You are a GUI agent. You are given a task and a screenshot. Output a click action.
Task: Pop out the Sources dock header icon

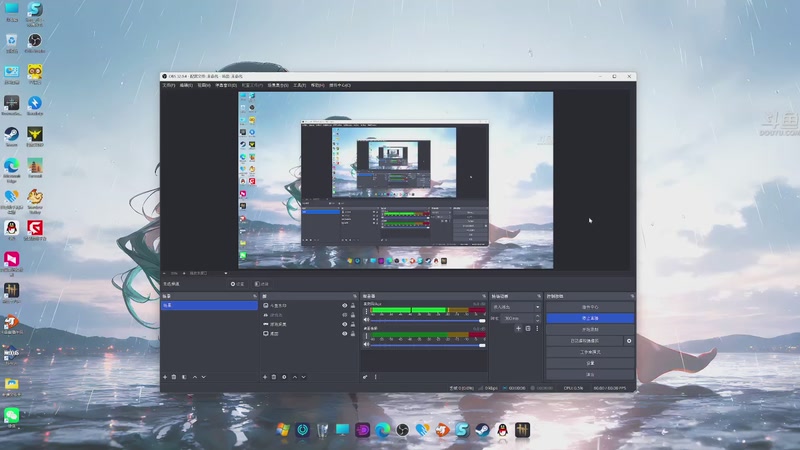pyautogui.click(x=355, y=296)
